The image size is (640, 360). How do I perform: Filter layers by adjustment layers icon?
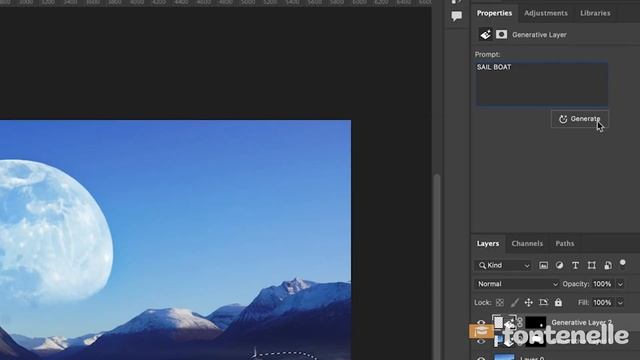[x=559, y=265]
